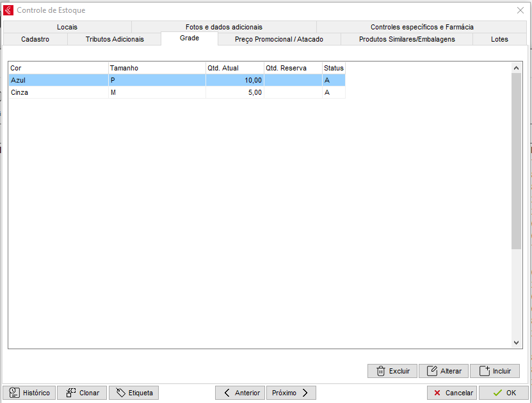Click the pencil edit icon on Alterar

coord(432,371)
